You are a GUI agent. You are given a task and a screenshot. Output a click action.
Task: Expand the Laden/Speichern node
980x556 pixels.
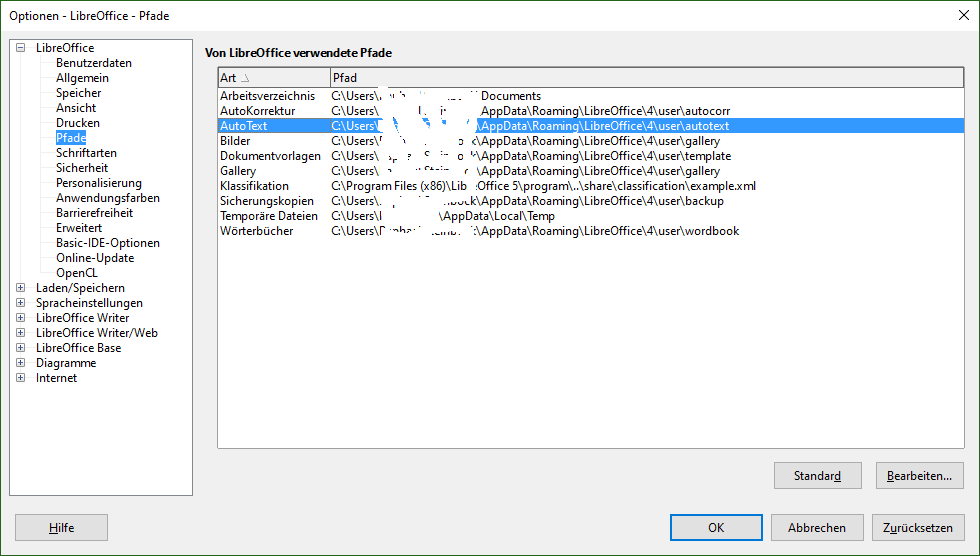point(21,287)
